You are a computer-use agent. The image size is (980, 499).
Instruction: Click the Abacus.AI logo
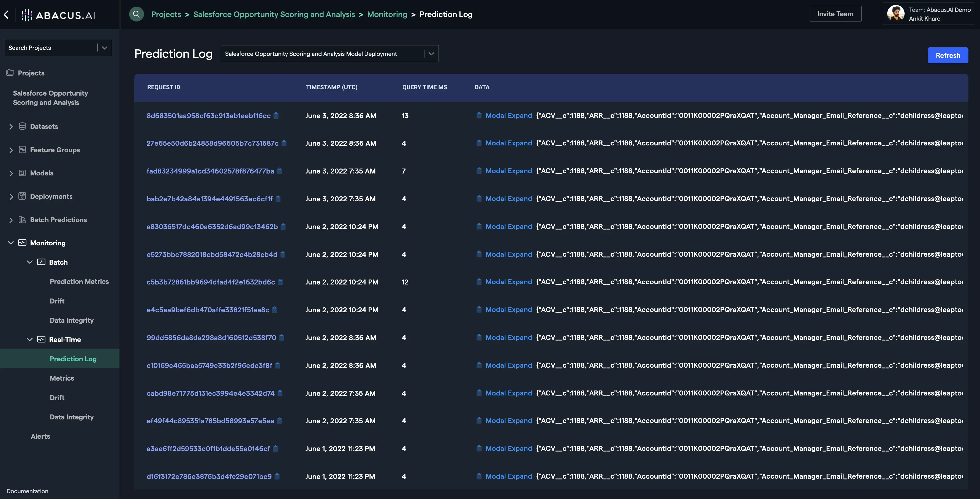tap(58, 15)
